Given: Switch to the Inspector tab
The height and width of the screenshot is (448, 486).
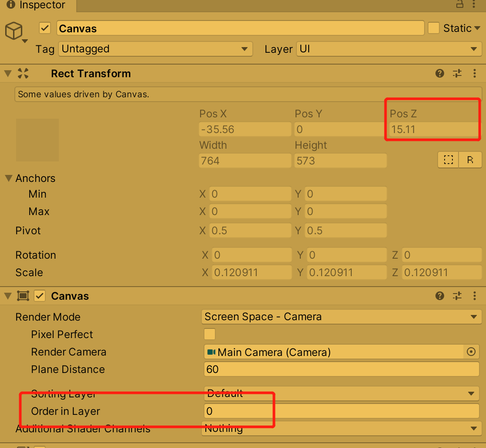Looking at the screenshot, I should [x=37, y=6].
